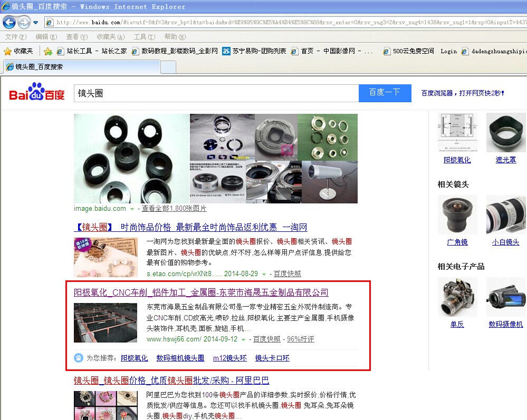Open the 收藏夹 favorites star button
Screen dimensions: 527x420
point(18,51)
